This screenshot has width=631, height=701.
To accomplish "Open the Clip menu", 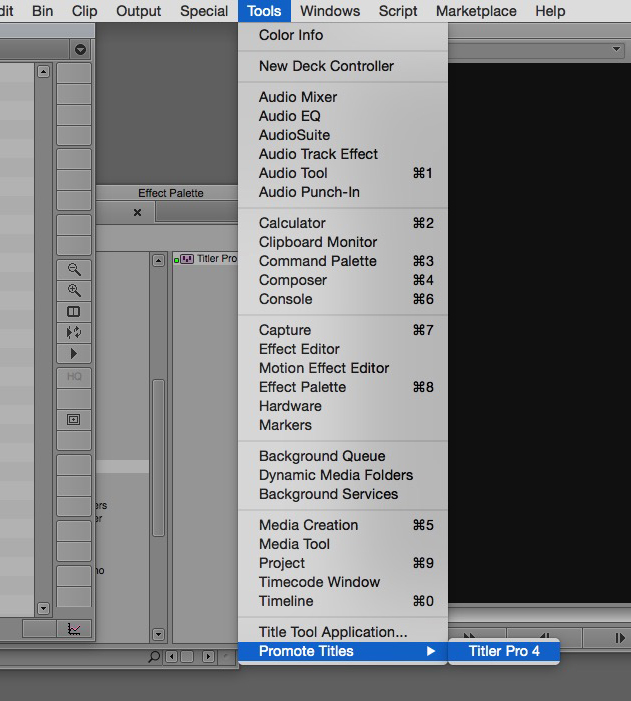I will (85, 11).
